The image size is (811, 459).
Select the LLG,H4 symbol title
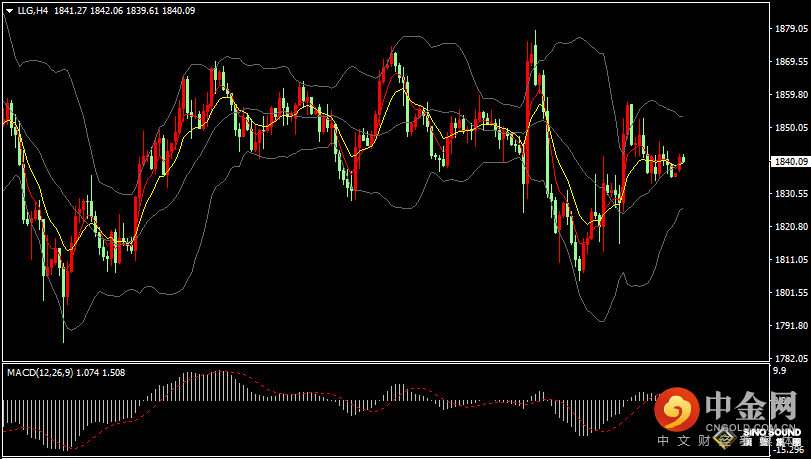click(x=33, y=10)
